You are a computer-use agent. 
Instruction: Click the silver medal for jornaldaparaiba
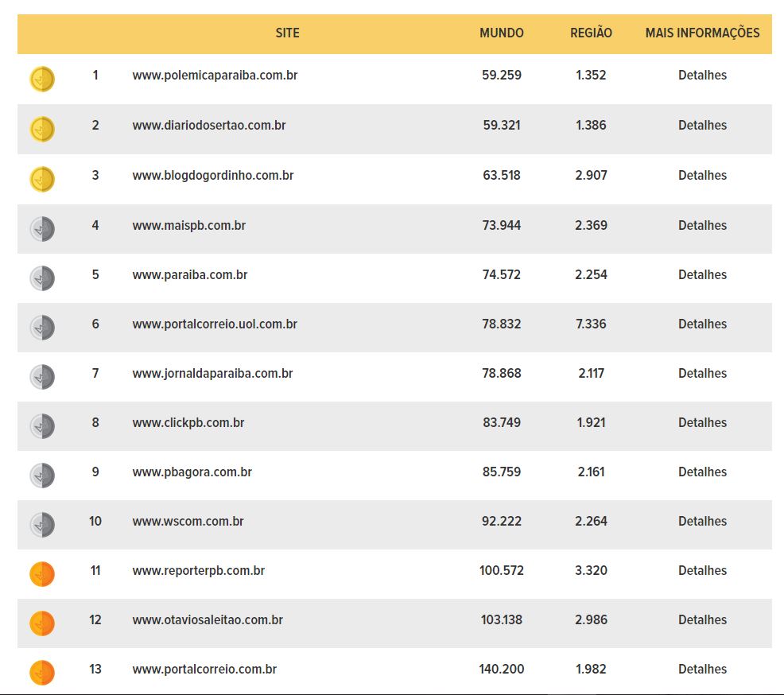pyautogui.click(x=42, y=377)
